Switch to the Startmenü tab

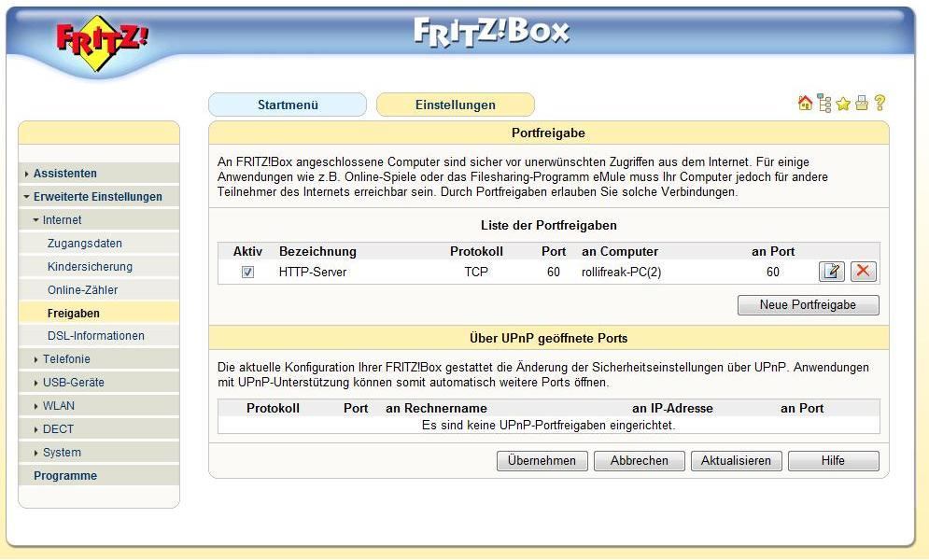pos(288,105)
